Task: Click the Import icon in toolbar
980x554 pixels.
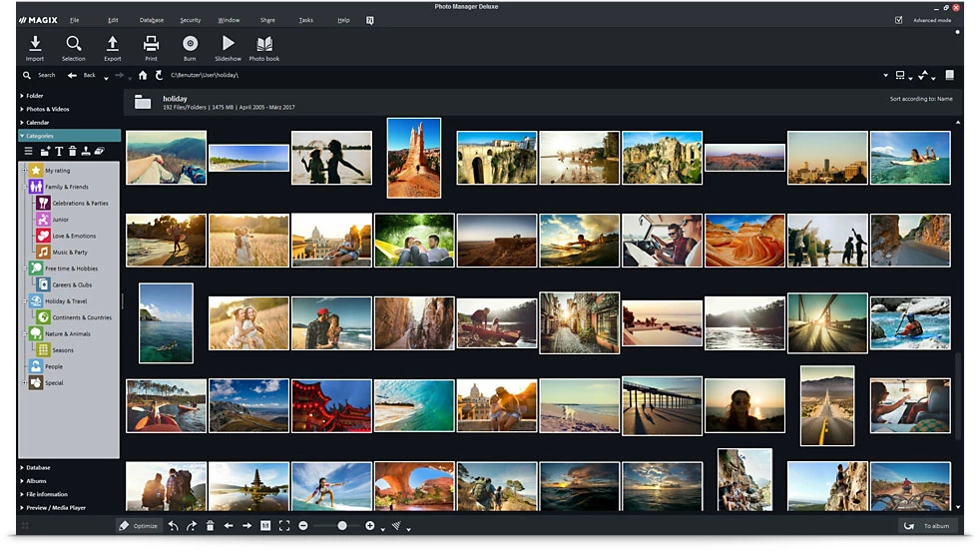Action: tap(35, 47)
